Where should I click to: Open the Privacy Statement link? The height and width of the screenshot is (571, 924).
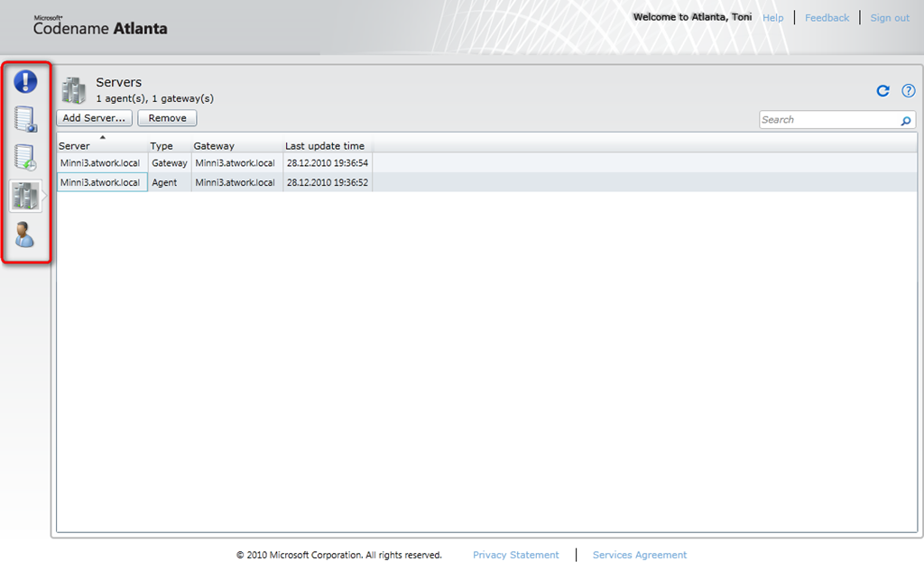click(x=515, y=555)
